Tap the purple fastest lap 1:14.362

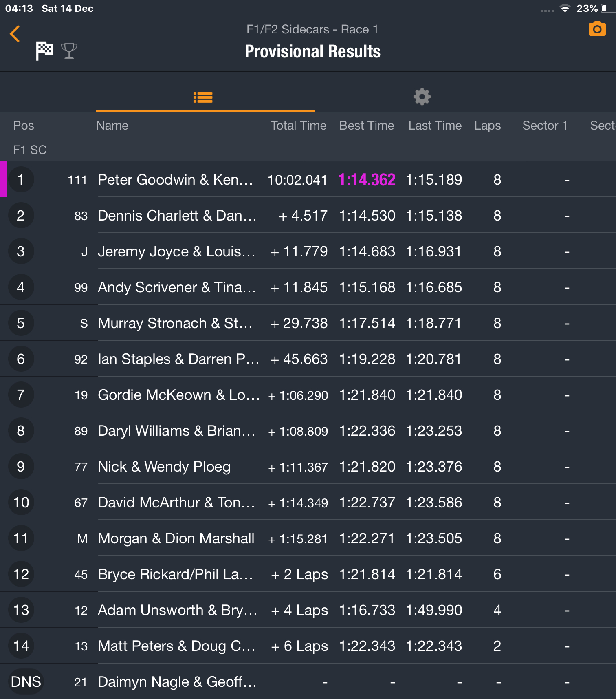pos(367,180)
